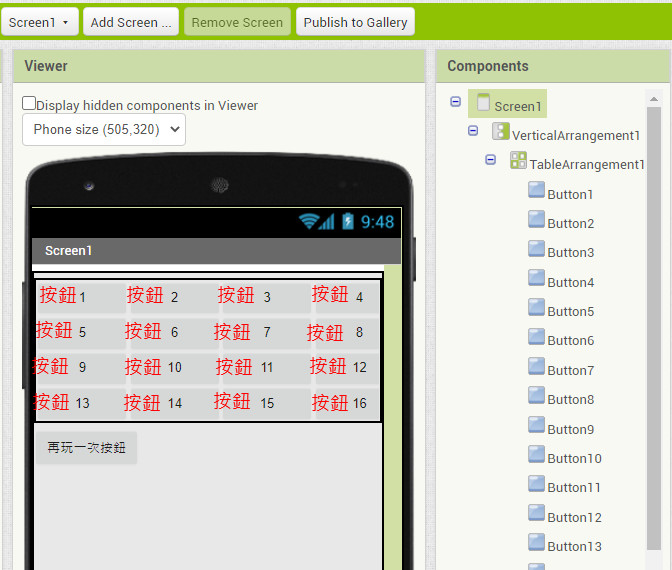Select VerticalArrangement1 label in tree
672x570 pixels.
[576, 136]
